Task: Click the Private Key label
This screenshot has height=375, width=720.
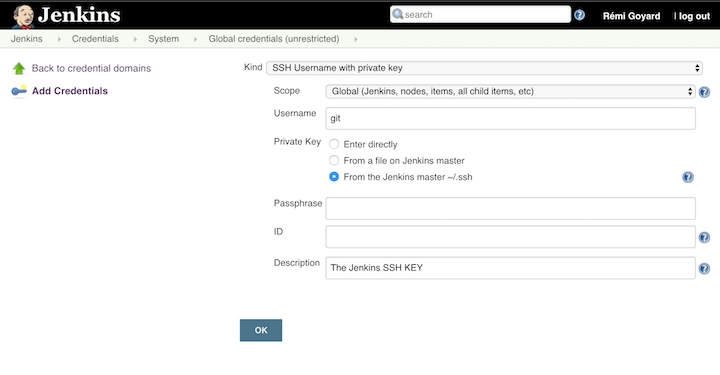Action: tap(297, 141)
